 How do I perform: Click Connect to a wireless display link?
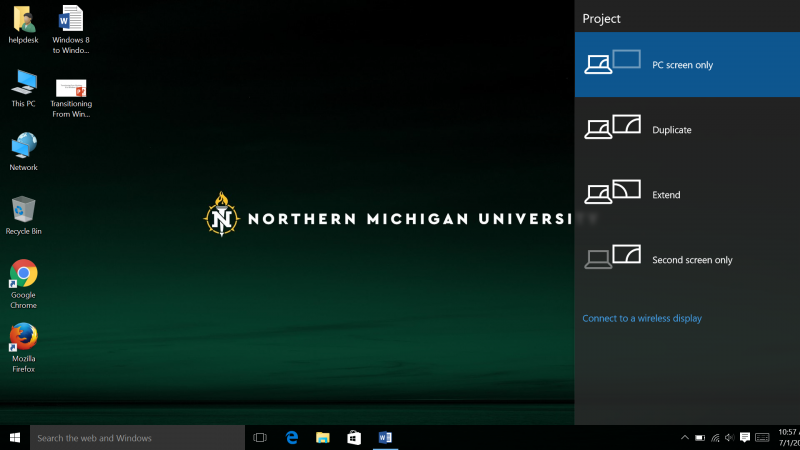(x=642, y=319)
